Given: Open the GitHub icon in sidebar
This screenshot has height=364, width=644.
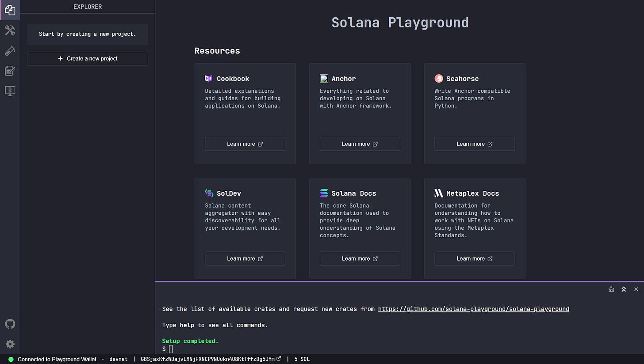Looking at the screenshot, I should (10, 324).
